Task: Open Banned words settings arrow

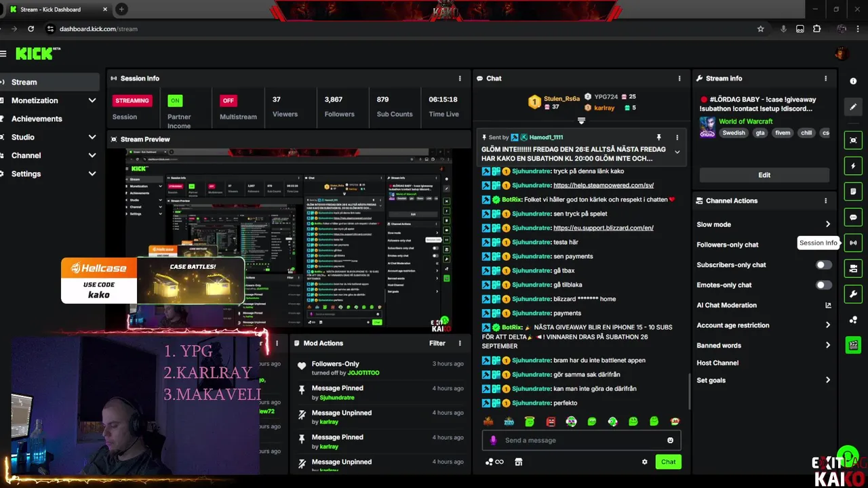Action: click(x=828, y=346)
